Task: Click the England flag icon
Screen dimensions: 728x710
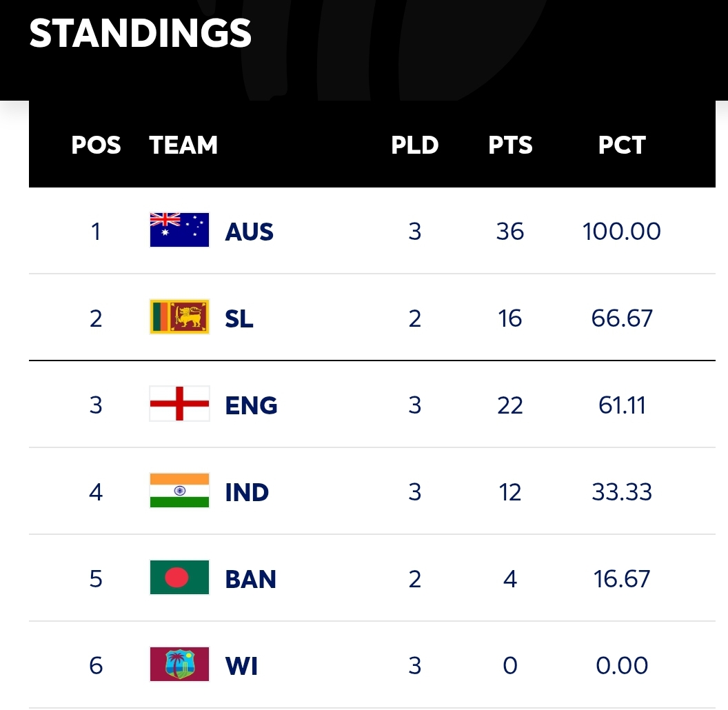Action: [x=179, y=403]
